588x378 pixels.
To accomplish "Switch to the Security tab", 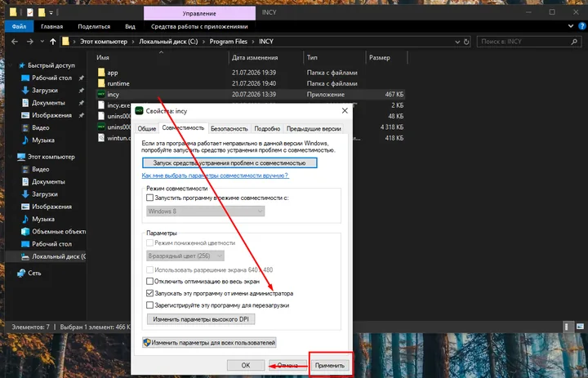I will coord(229,129).
